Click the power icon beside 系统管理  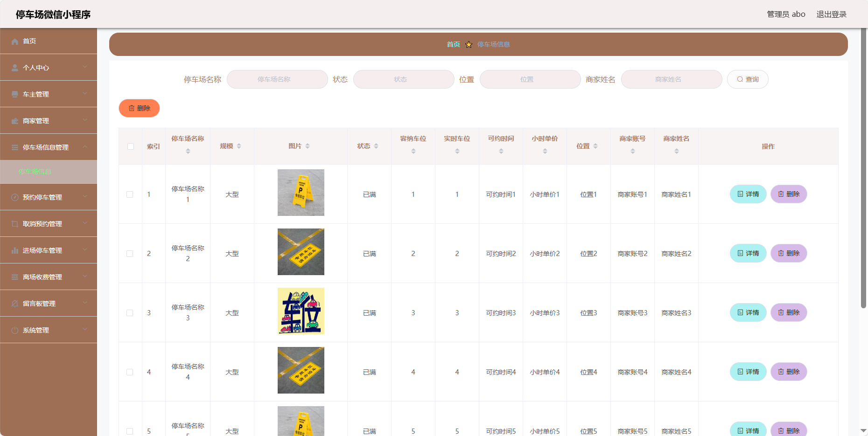(x=15, y=331)
